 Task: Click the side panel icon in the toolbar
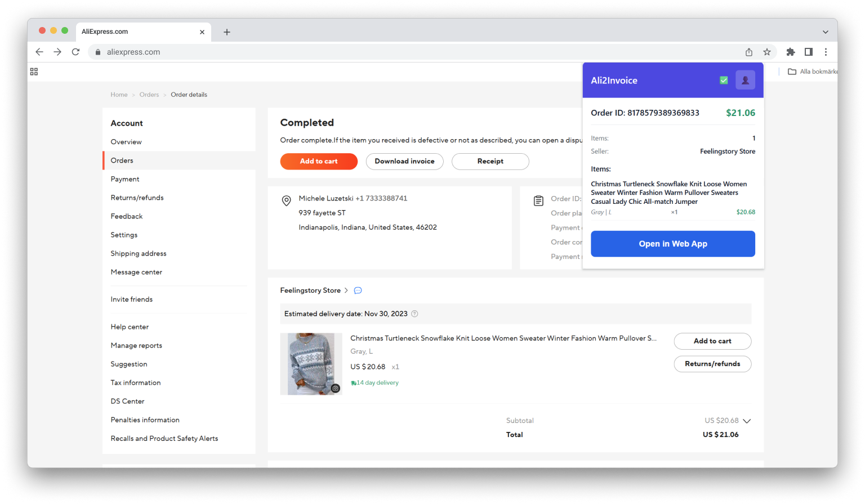point(809,52)
